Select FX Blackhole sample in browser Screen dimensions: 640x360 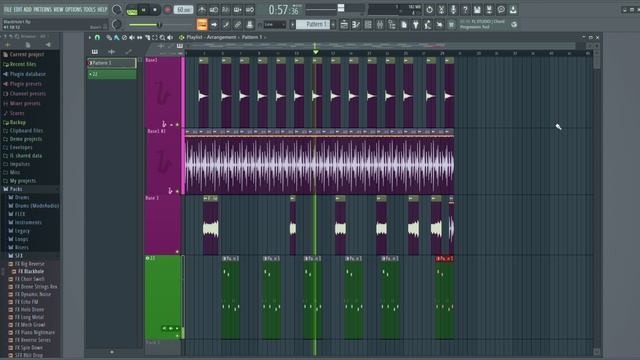click(31, 271)
